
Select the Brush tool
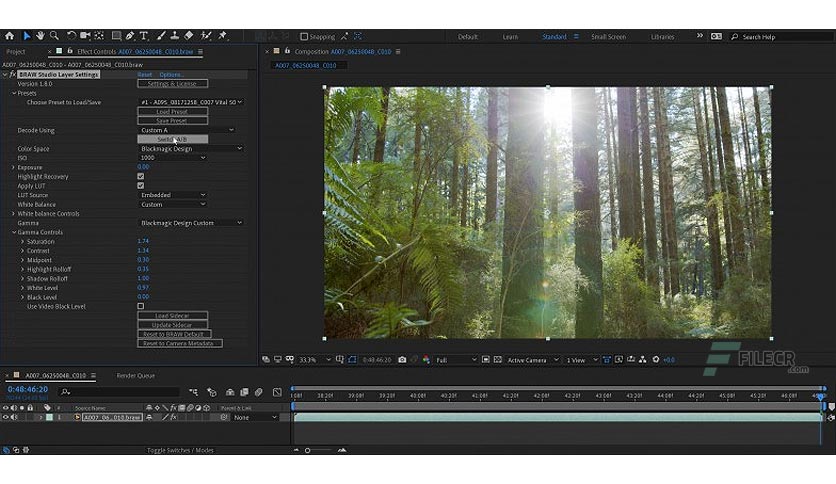pyautogui.click(x=161, y=36)
